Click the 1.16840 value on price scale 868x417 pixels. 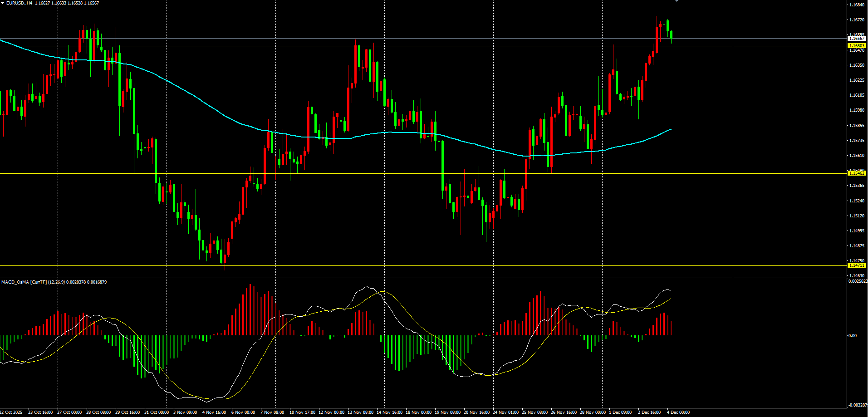pyautogui.click(x=856, y=5)
